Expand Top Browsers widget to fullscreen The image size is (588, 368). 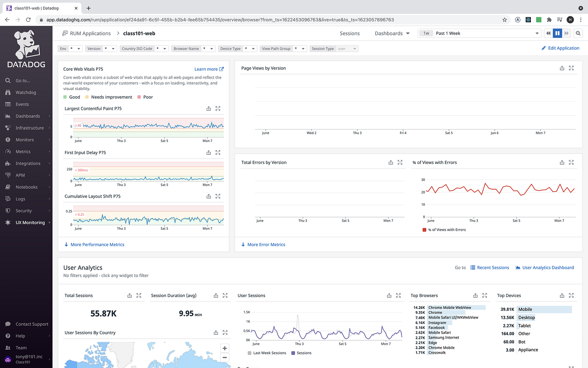[485, 296]
